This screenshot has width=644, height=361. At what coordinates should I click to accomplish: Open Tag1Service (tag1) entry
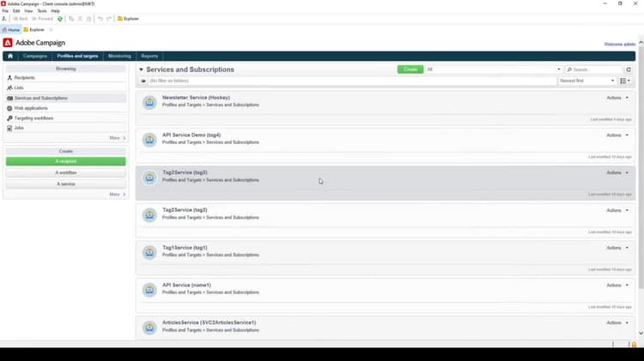[x=185, y=248]
